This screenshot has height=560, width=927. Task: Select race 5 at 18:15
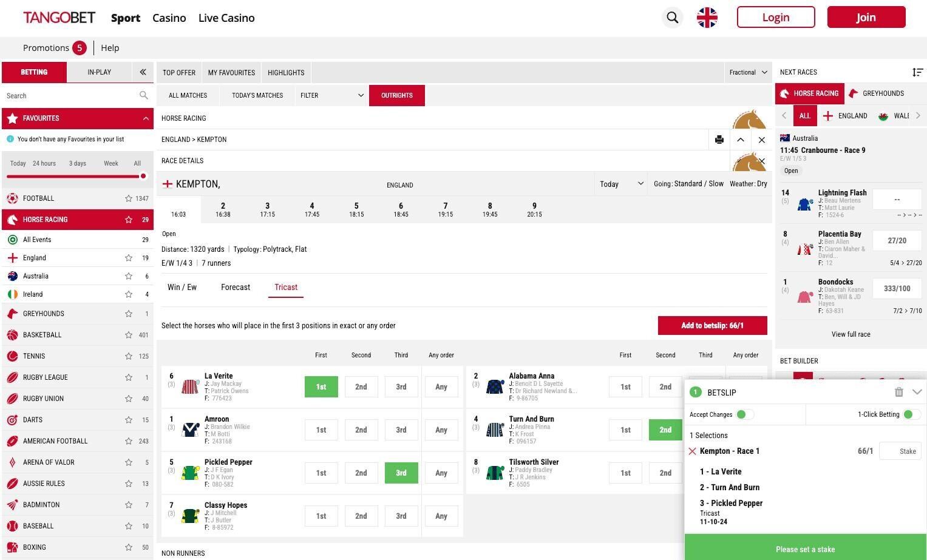(356, 210)
